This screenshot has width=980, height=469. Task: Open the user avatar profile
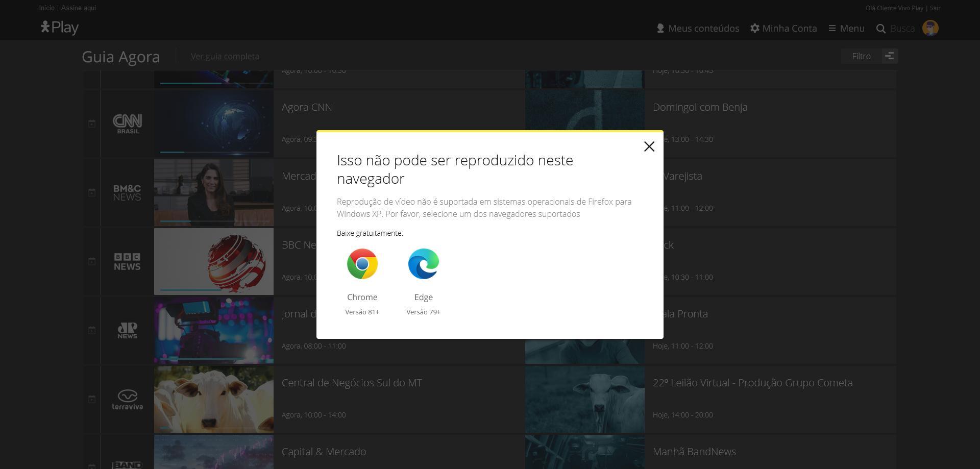[930, 28]
